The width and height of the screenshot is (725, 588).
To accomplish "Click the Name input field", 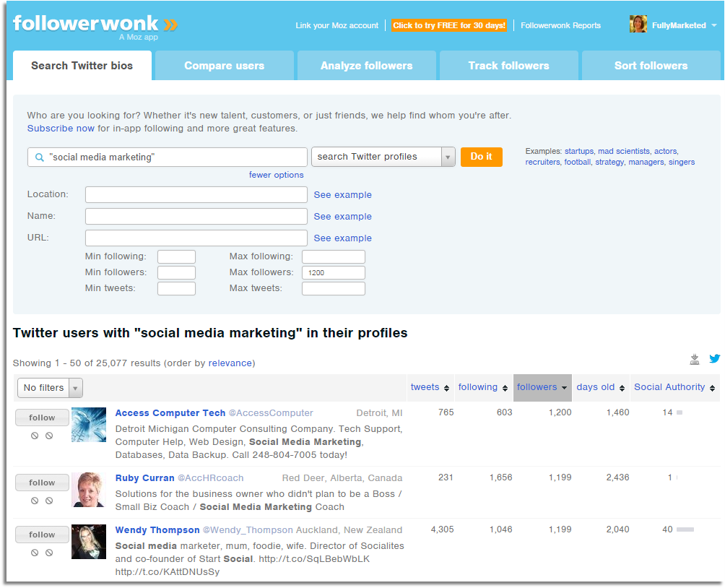I will point(196,217).
